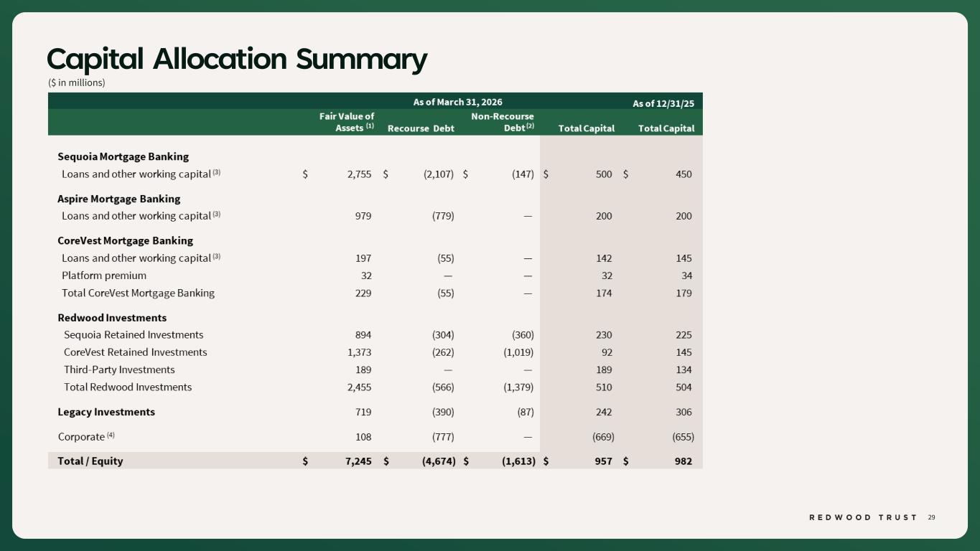The width and height of the screenshot is (980, 551).
Task: Click the "Total Redwood Investments" row label
Action: 128,387
